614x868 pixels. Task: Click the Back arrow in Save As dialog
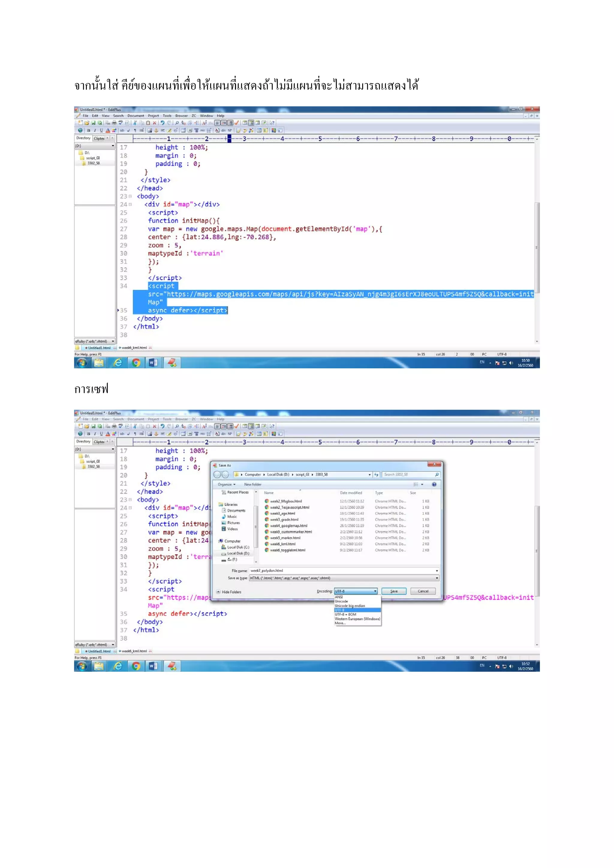click(x=217, y=474)
